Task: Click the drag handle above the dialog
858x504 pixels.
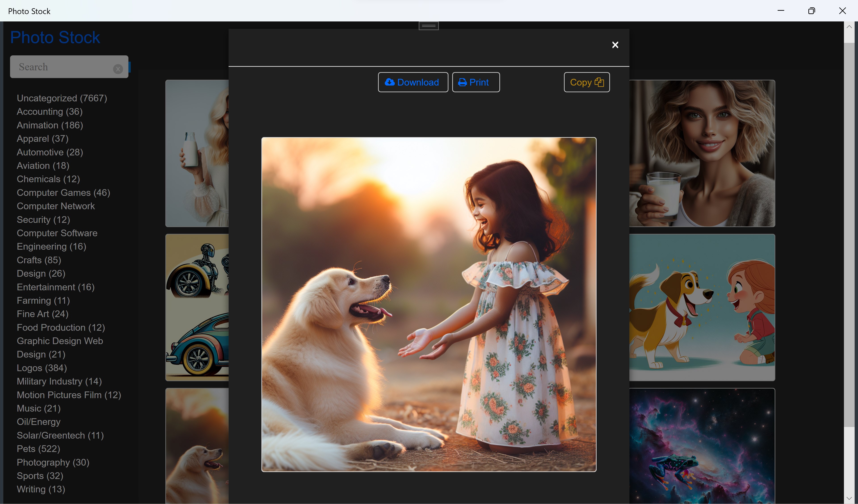Action: [x=428, y=26]
